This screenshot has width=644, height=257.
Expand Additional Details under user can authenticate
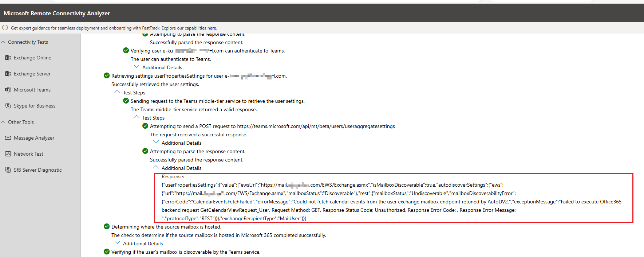(x=137, y=67)
